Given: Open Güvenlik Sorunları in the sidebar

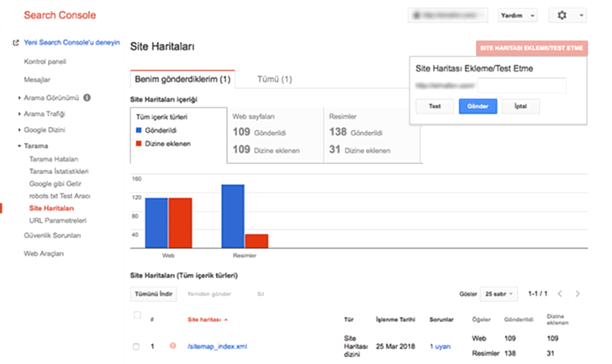Looking at the screenshot, I should pos(52,235).
